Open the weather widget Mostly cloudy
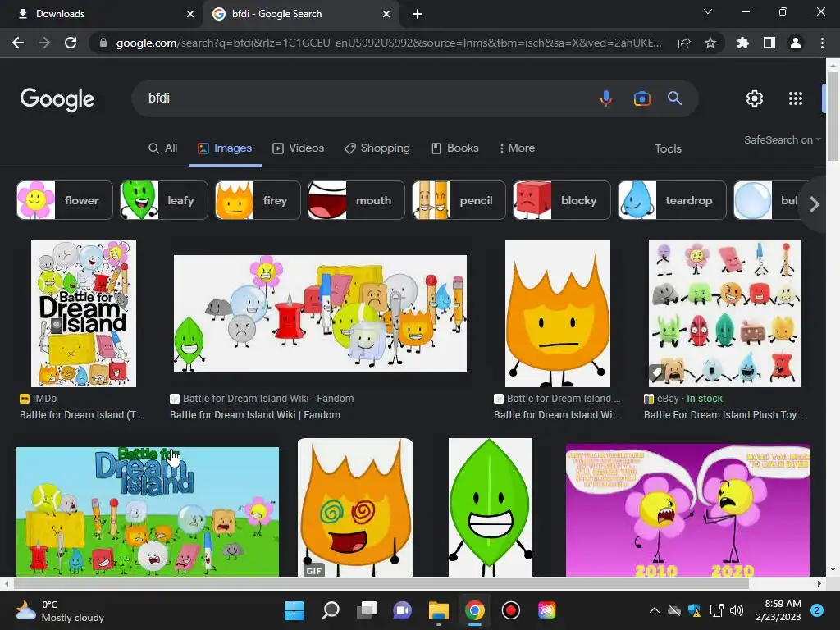 [x=60, y=610]
